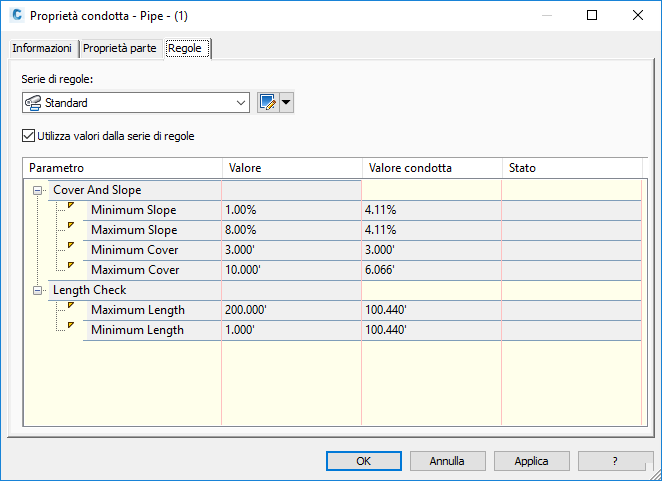The height and width of the screenshot is (481, 662).
Task: Collapse the Cover And Slope group
Action: coord(38,190)
